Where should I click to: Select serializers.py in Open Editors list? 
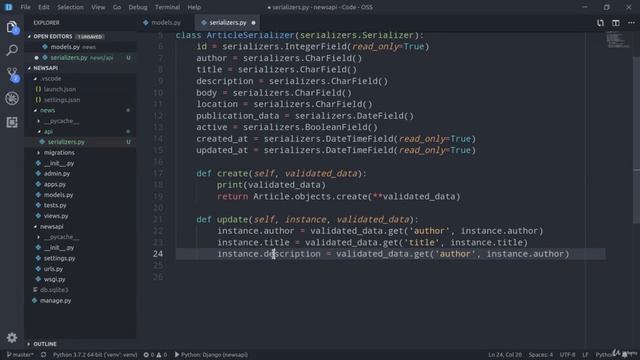[80, 58]
